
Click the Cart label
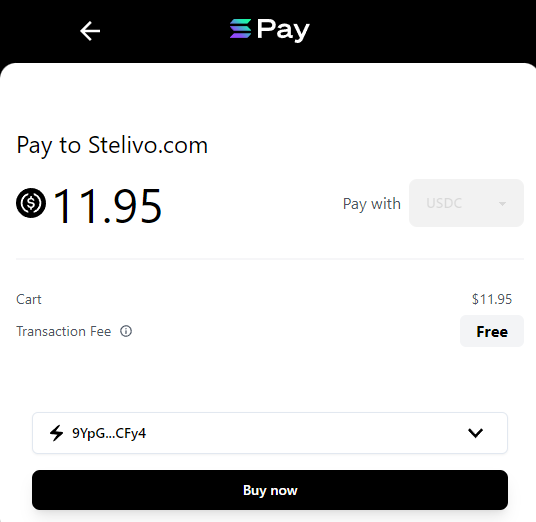(x=29, y=299)
